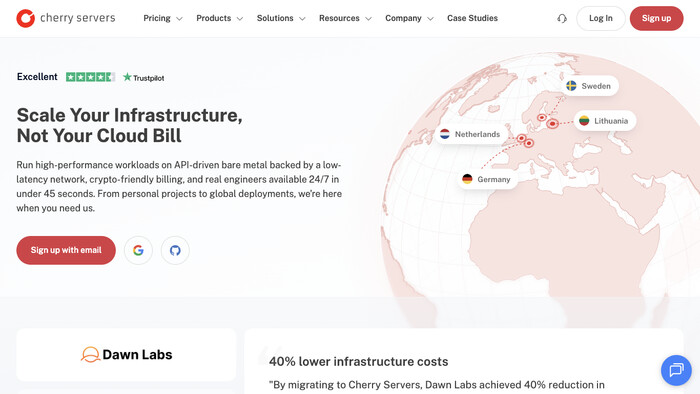The width and height of the screenshot is (700, 394).
Task: Click the Excellent rating text
Action: 37,77
